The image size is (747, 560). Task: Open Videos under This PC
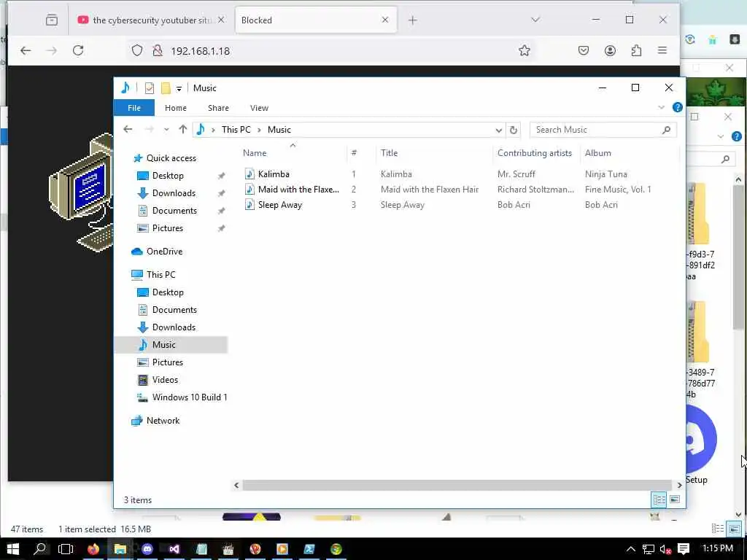[165, 380]
